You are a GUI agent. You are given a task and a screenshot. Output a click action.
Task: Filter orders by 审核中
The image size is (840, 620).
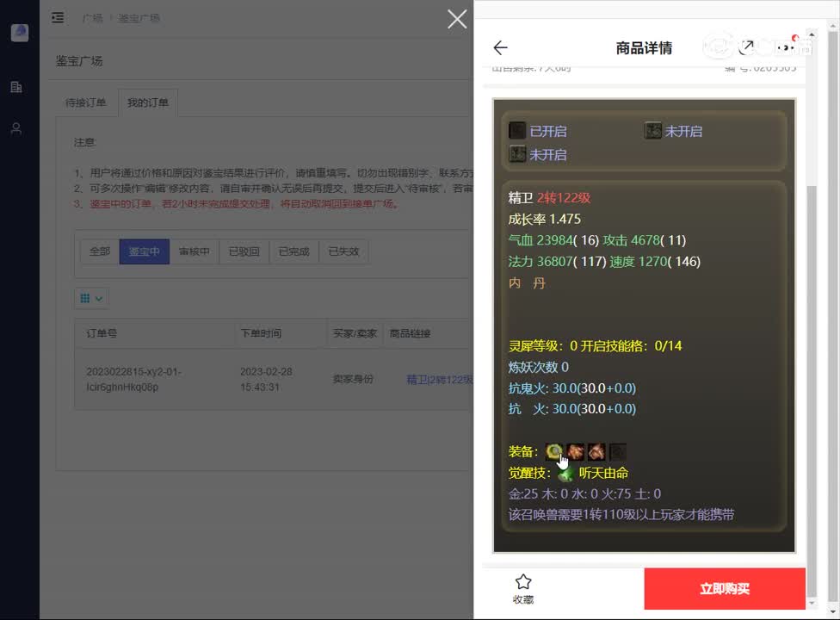[x=194, y=251]
